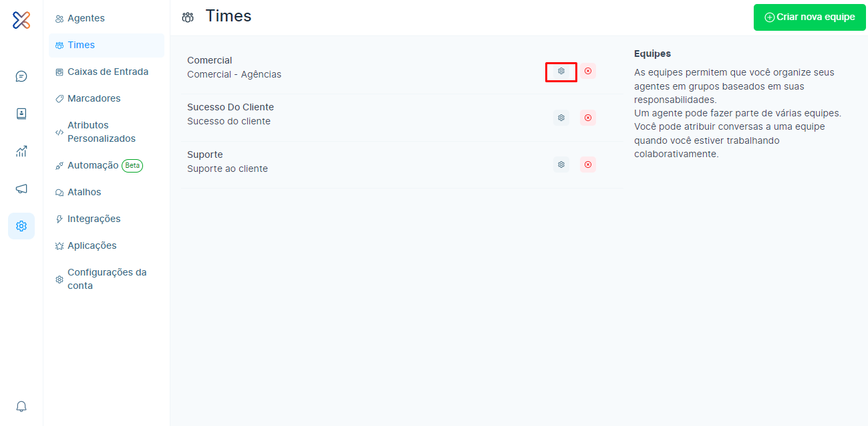Delete the Comercial team
868x426 pixels.
588,71
